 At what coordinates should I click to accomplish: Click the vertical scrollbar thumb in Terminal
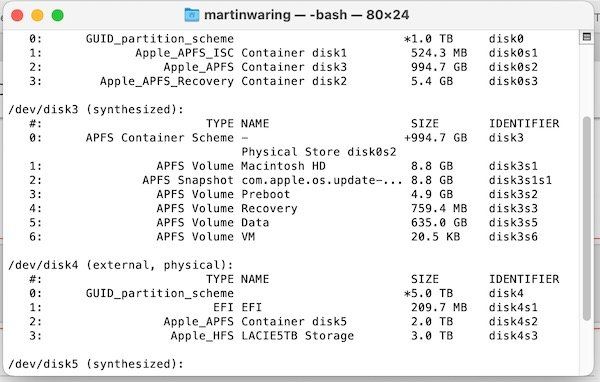pos(587,219)
